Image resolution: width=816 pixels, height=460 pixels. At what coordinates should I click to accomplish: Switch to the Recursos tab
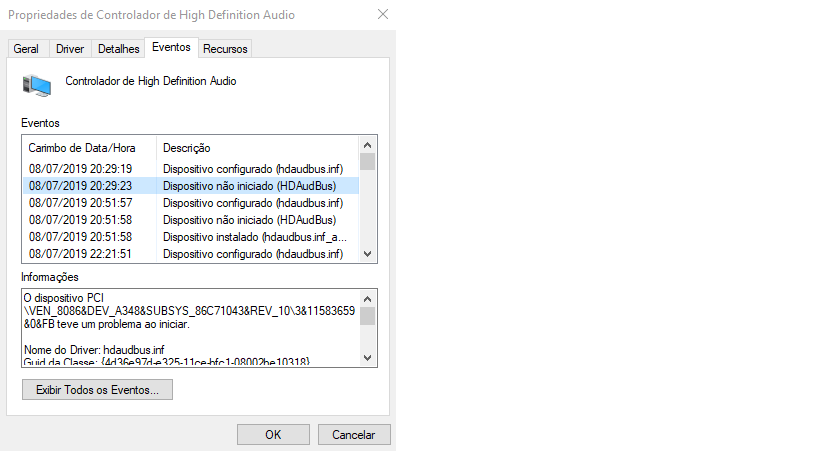[x=225, y=49]
